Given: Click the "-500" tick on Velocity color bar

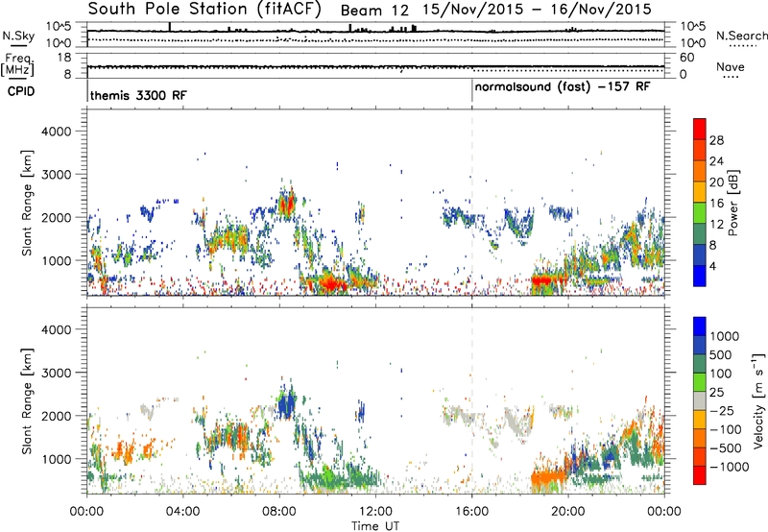Looking at the screenshot, I should (x=725, y=447).
